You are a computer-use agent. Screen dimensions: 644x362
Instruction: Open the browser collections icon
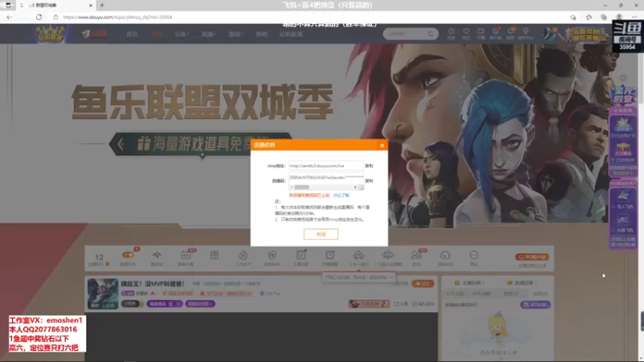pyautogui.click(x=604, y=17)
